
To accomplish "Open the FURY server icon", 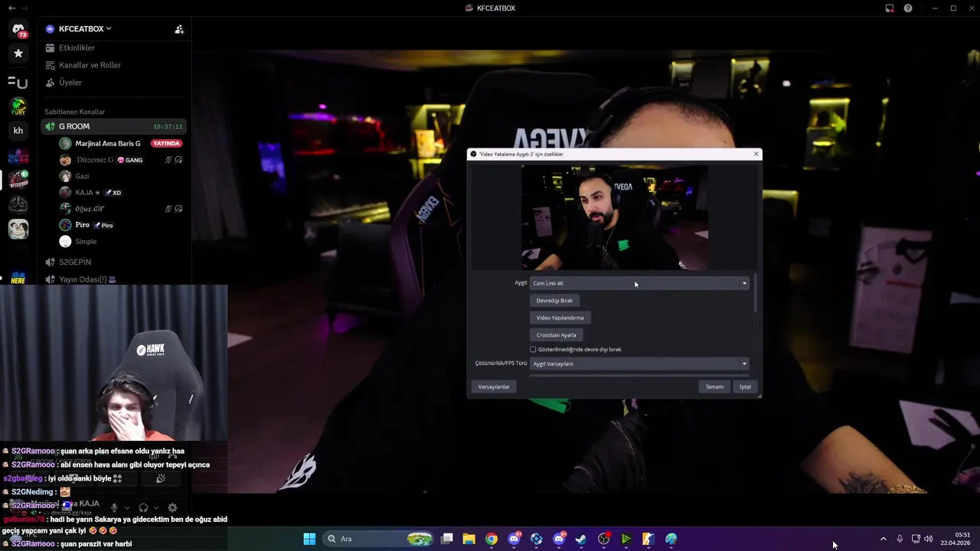I will [18, 106].
